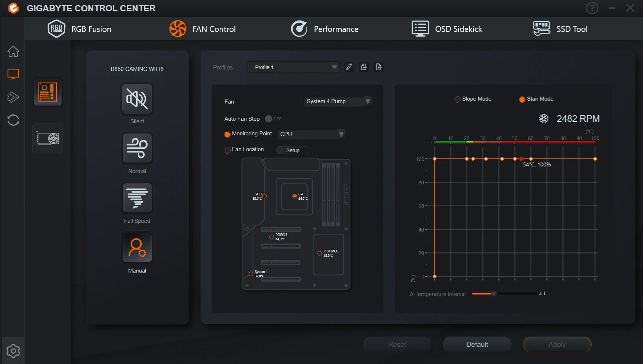
Task: Select the CPU sensor on motherboard diagram
Action: [x=294, y=196]
